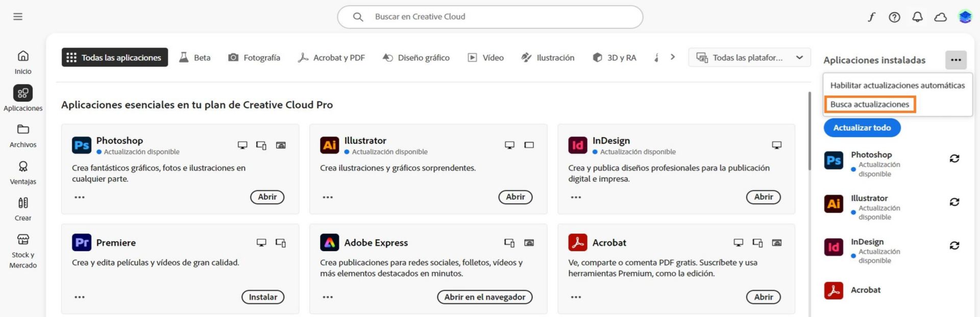
Task: Open the hamburger menu icon
Action: [18, 17]
